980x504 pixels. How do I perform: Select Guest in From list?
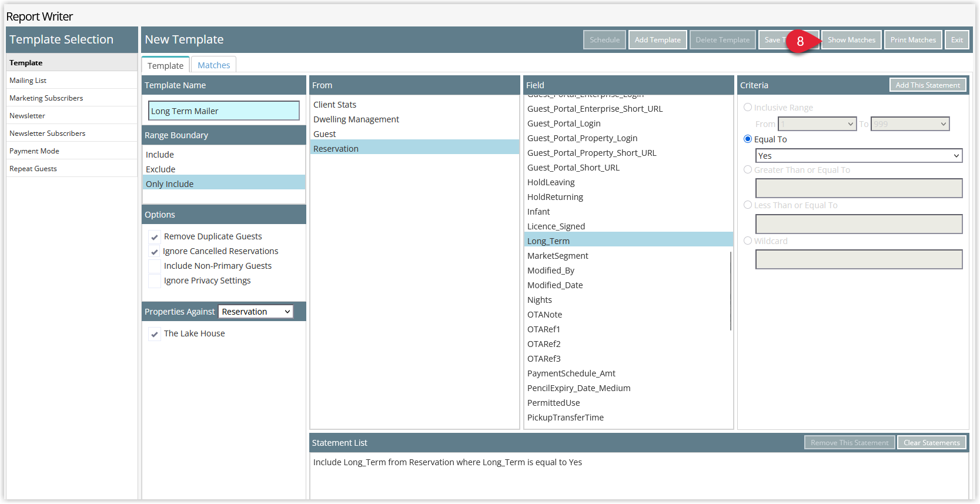coord(414,134)
